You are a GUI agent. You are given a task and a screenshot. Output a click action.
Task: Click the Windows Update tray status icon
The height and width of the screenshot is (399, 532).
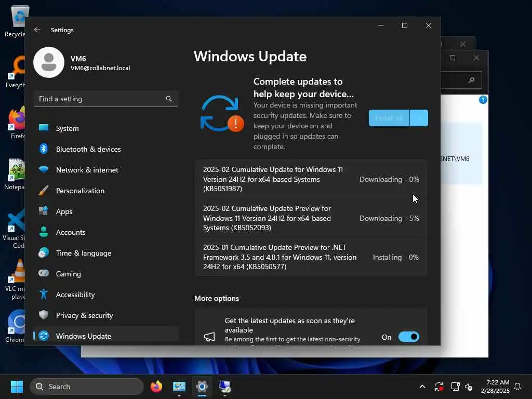tap(438, 387)
